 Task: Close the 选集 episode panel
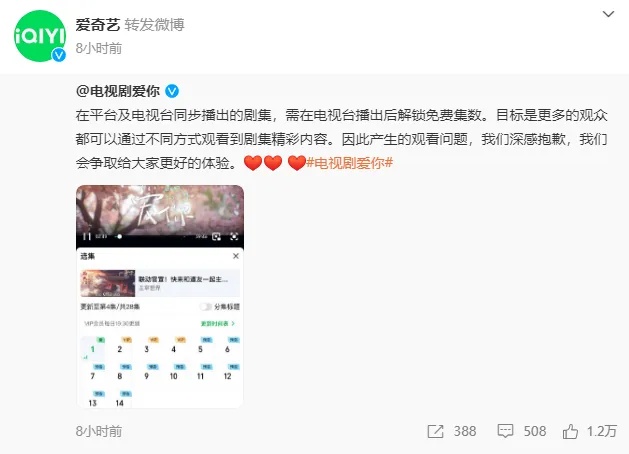tap(236, 256)
